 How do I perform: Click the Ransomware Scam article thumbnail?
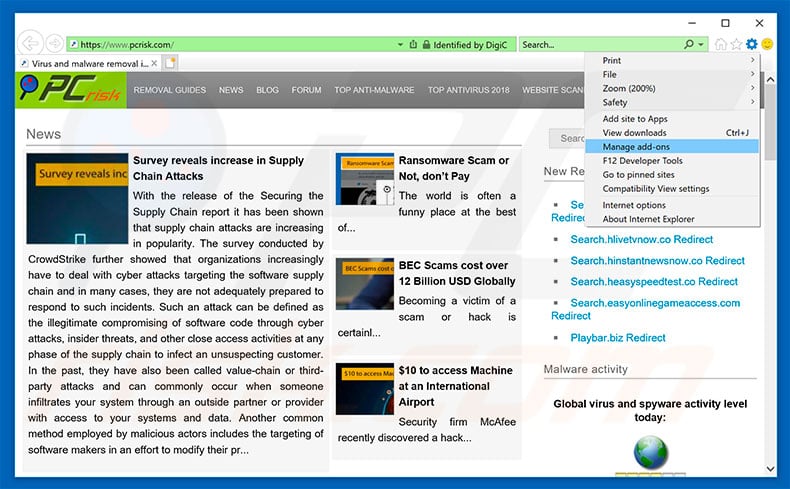click(x=364, y=179)
